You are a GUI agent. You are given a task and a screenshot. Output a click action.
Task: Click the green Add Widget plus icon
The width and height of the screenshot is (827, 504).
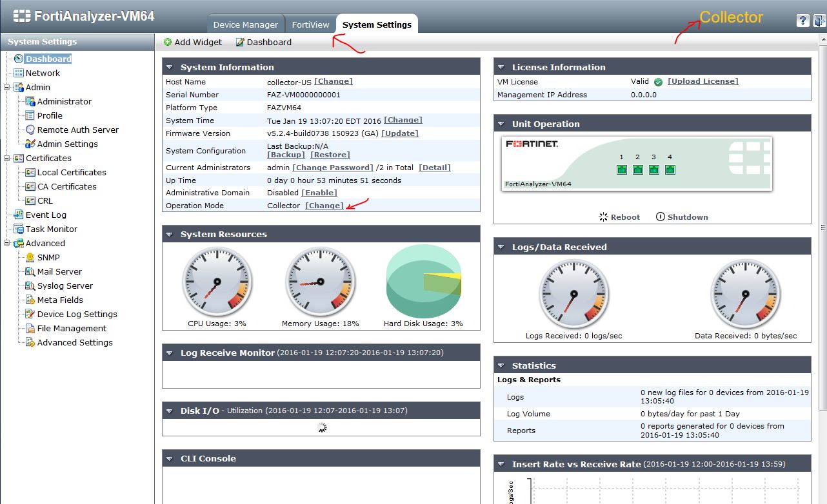tap(168, 42)
